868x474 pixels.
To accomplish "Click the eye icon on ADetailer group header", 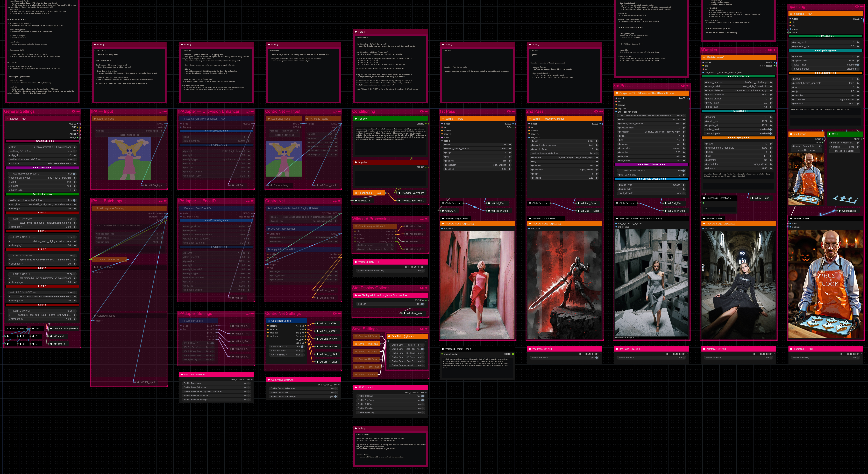I will pyautogui.click(x=770, y=50).
